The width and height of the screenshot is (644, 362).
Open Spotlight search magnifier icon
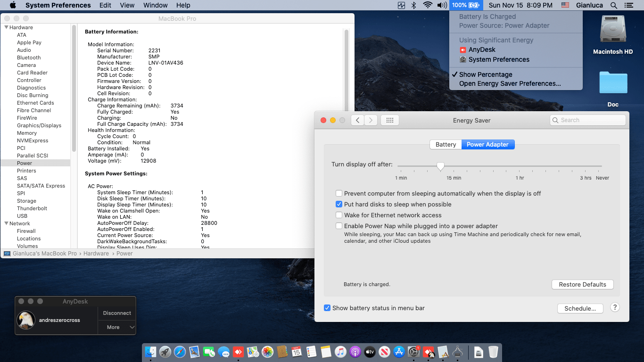613,5
